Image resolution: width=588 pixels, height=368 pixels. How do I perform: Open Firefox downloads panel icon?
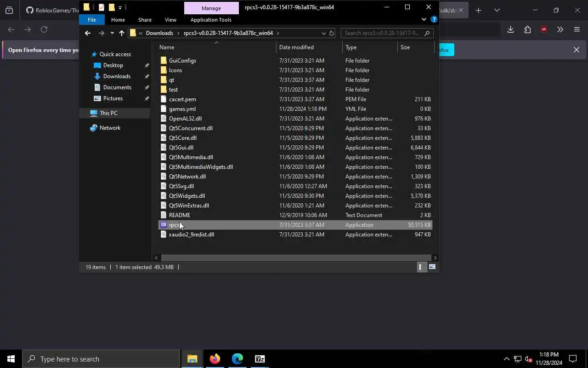[510, 29]
